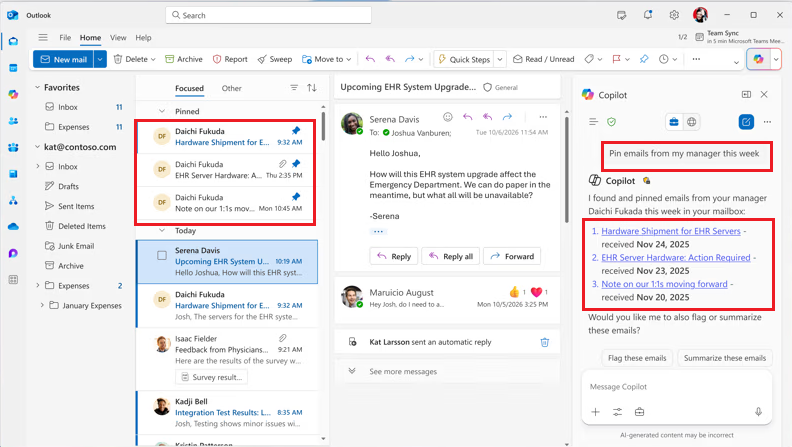Viewport: 792px width, 447px height.
Task: Add reaction with smiley icon on Serena's email
Action: click(448, 117)
